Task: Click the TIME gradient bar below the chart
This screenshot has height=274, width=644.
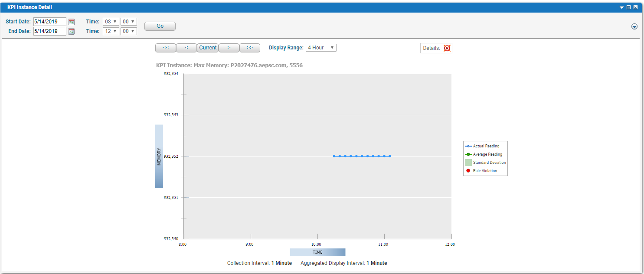Action: [x=317, y=252]
